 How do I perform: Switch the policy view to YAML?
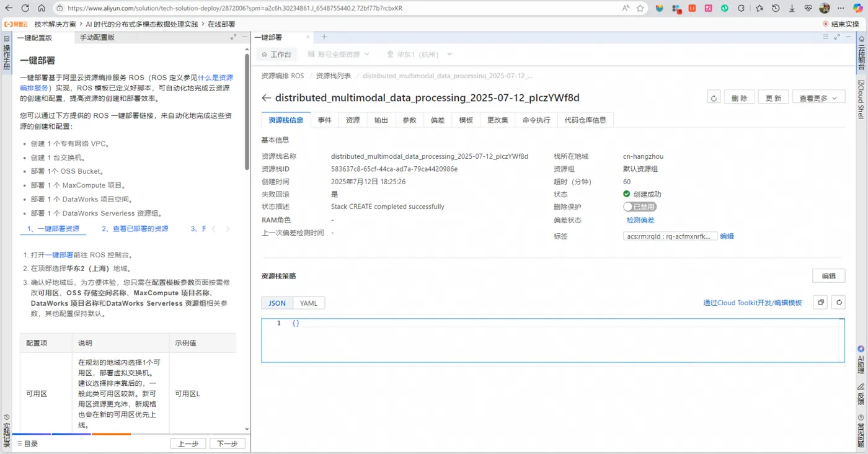click(x=309, y=303)
